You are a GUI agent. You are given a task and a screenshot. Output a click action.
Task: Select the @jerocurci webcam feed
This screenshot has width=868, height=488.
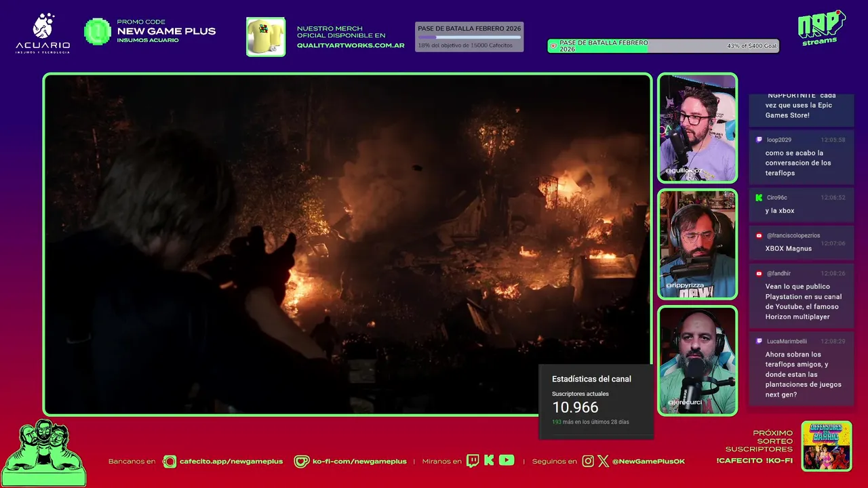697,360
